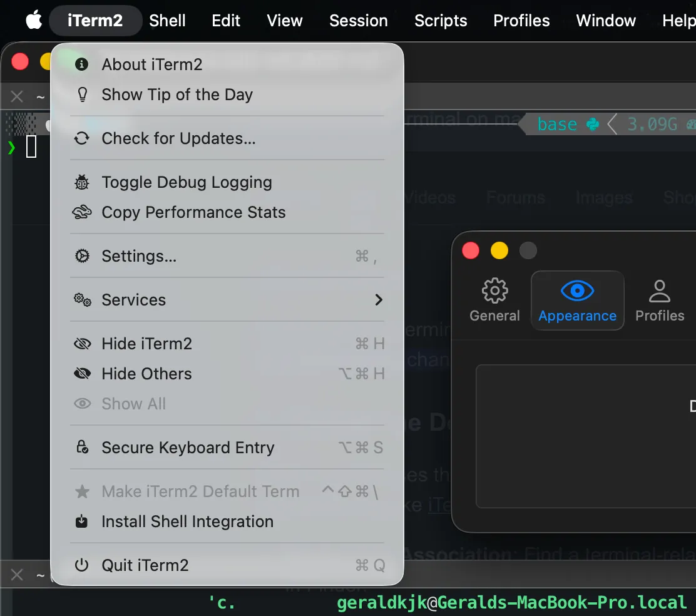Click the star Default Term icon

[82, 491]
